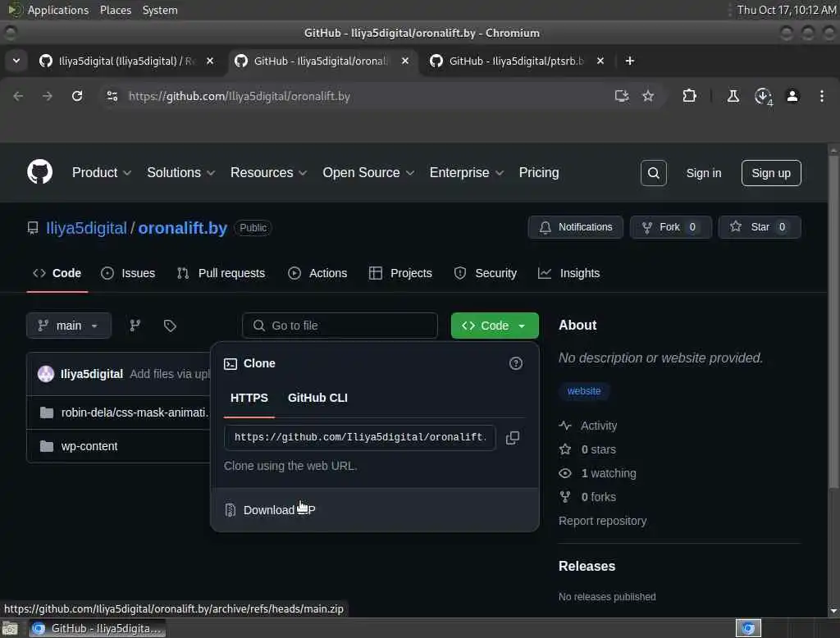This screenshot has height=638, width=840.
Task: Click the clone URL text field
Action: coord(359,437)
